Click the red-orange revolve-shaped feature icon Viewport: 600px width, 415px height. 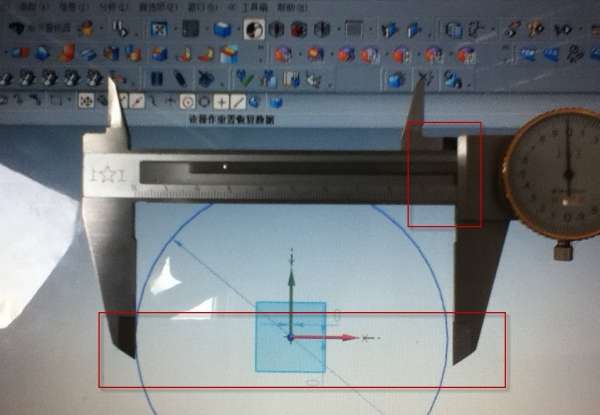(66, 53)
